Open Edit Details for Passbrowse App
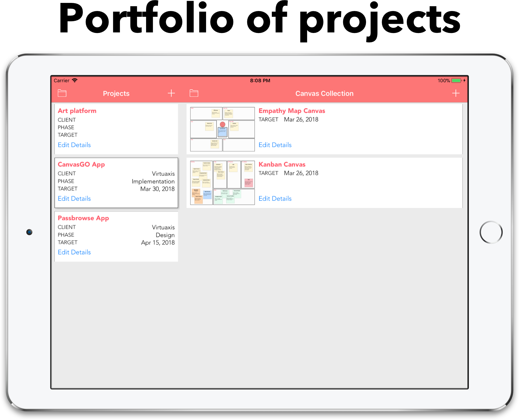Screen dimensions: 519x420 pos(74,252)
